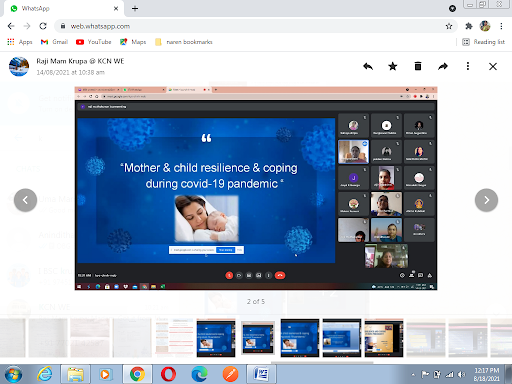Bookmark this page with the star icon

(449, 26)
